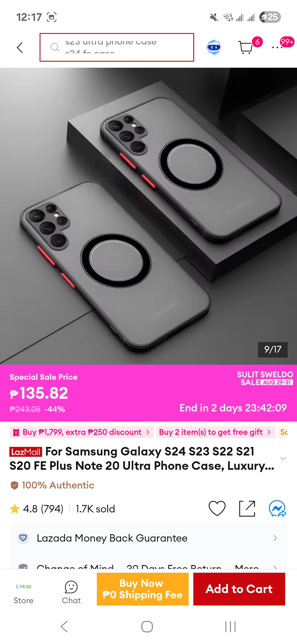Open recent apps from navigation bar

pyautogui.click(x=230, y=627)
